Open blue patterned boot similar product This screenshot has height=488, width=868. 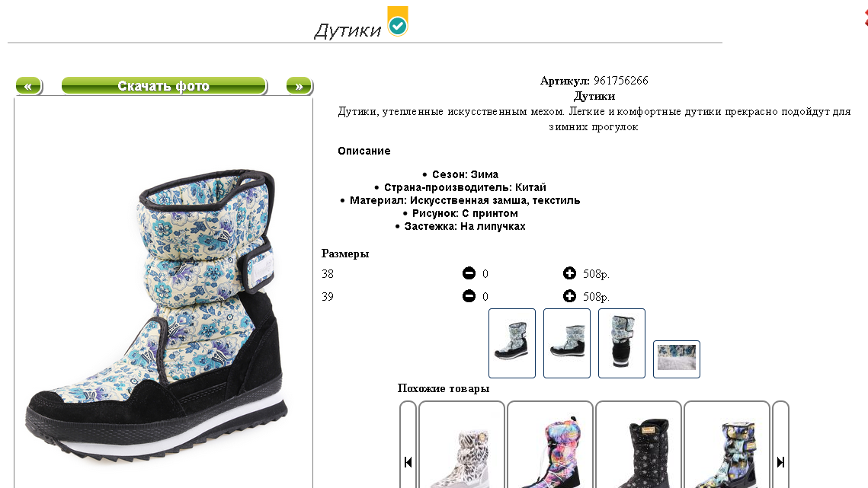point(727,445)
